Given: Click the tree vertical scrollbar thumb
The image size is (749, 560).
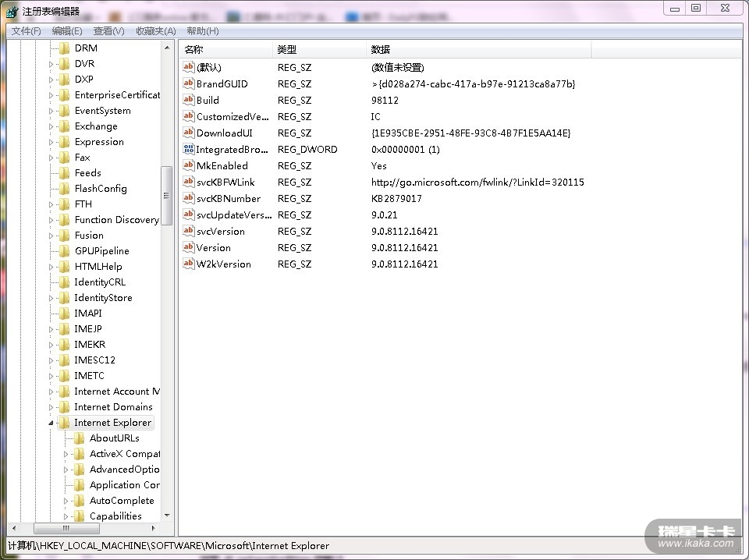Looking at the screenshot, I should click(x=167, y=195).
